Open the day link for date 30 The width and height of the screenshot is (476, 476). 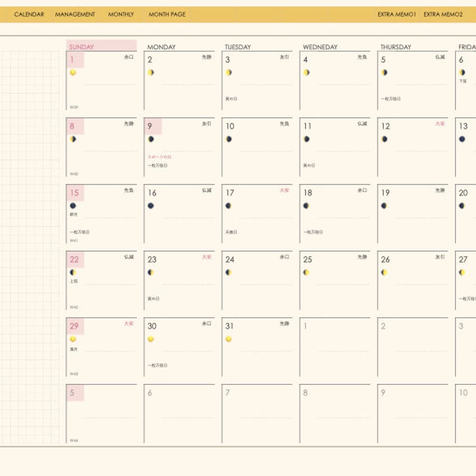[152, 326]
